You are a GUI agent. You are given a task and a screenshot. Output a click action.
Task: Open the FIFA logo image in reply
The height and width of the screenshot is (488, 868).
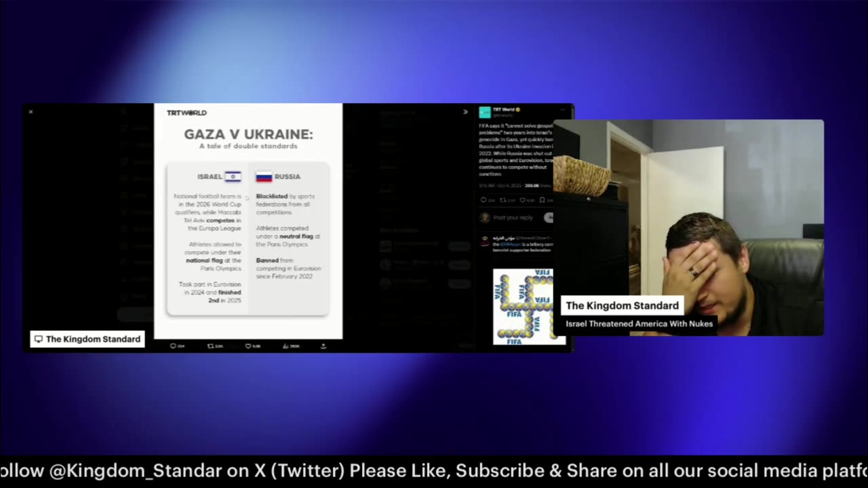pyautogui.click(x=523, y=306)
